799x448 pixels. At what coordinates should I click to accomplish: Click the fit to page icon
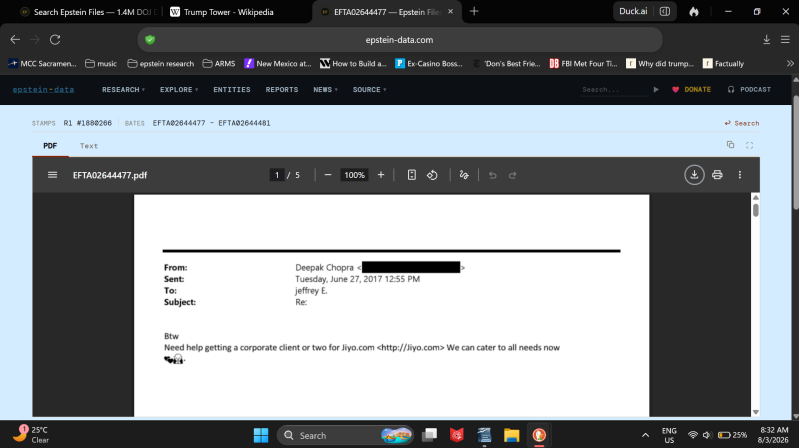(412, 175)
